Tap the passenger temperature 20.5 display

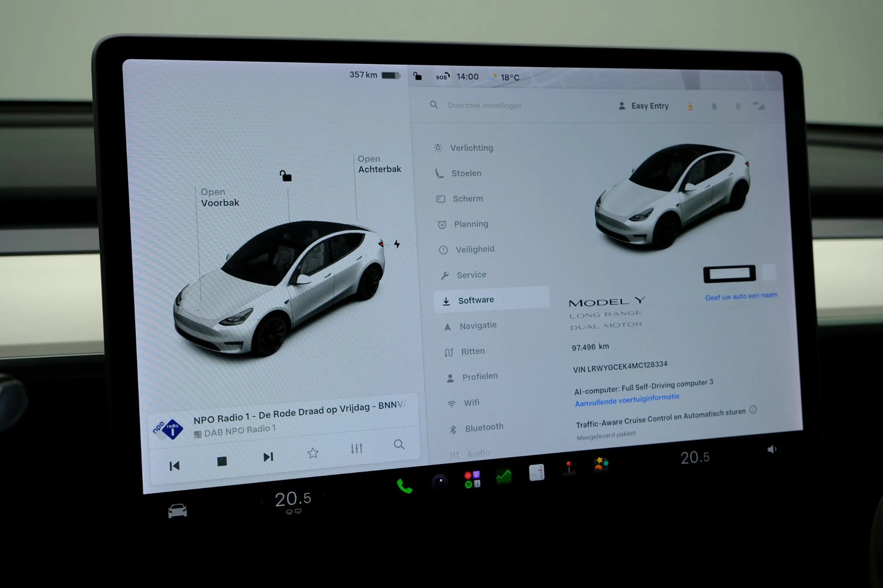695,457
